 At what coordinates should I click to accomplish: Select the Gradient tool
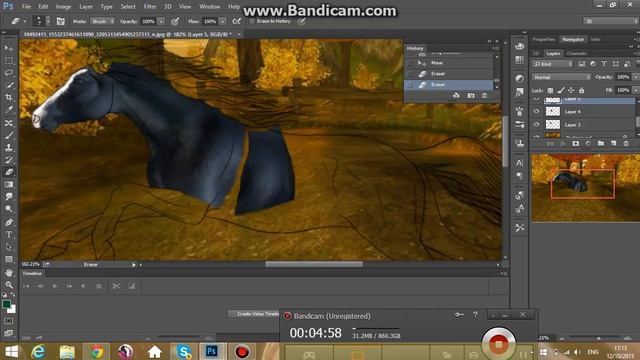tap(9, 184)
